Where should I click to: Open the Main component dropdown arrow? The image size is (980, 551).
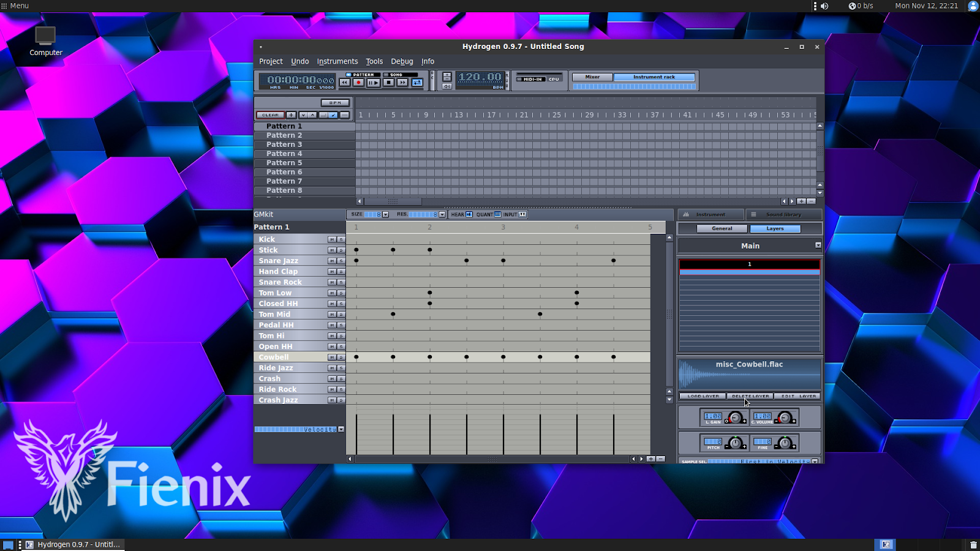[818, 245]
